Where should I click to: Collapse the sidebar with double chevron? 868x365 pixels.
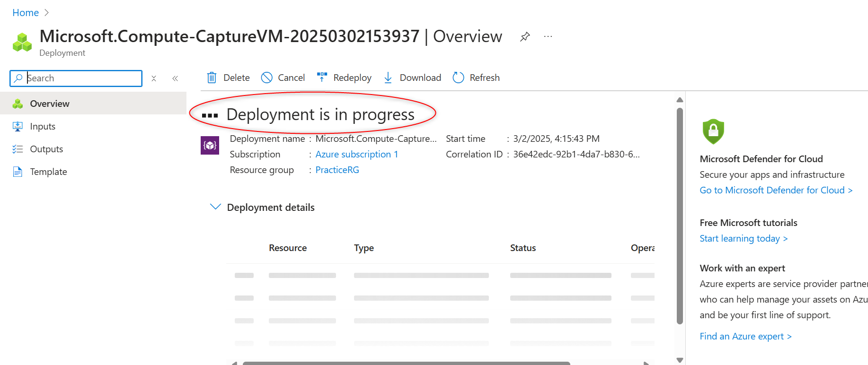175,78
